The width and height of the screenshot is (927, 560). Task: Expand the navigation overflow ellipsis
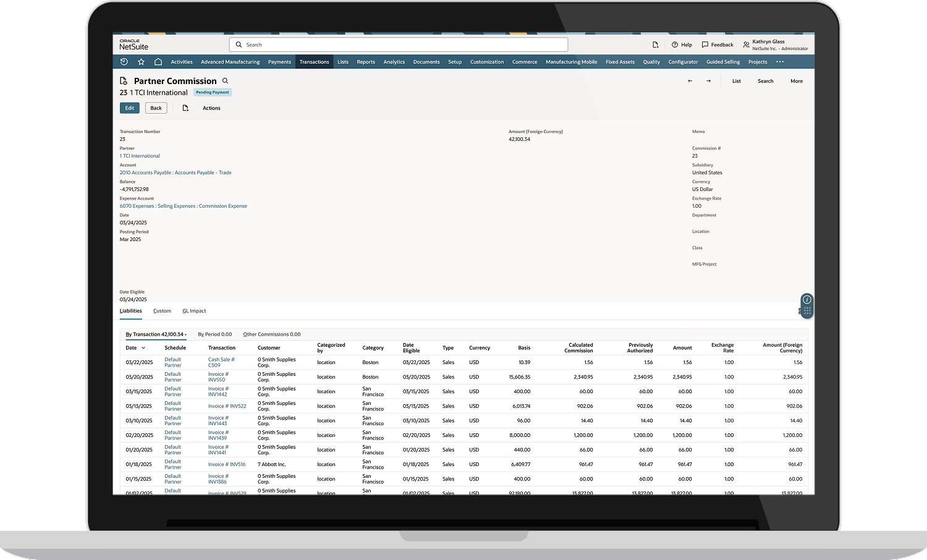(780, 62)
